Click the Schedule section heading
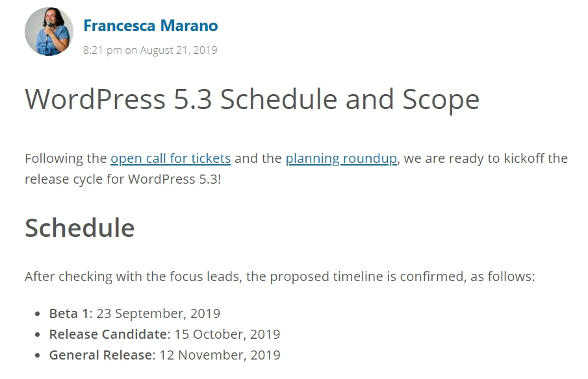Viewport: 588px width, 379px height. click(x=79, y=228)
